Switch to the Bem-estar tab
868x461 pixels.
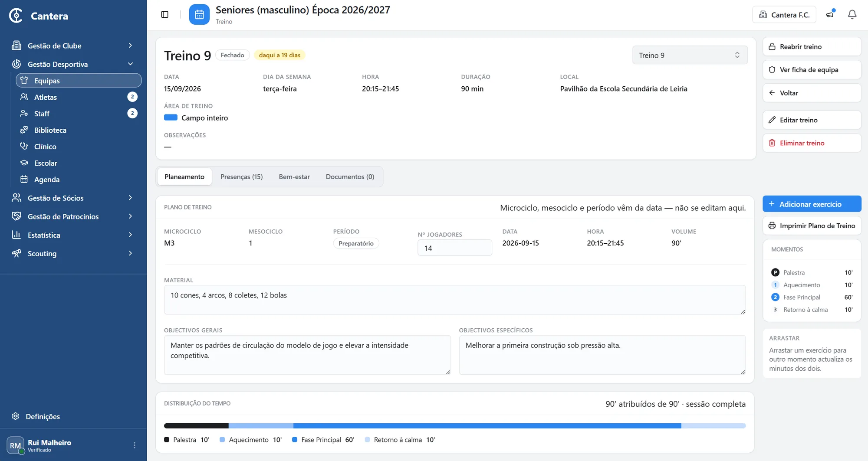click(294, 177)
